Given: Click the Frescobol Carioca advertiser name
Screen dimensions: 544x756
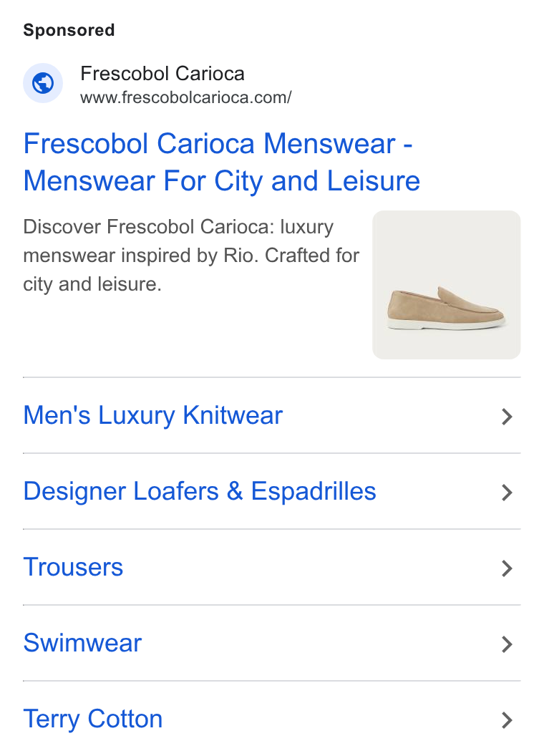Looking at the screenshot, I should 162,74.
